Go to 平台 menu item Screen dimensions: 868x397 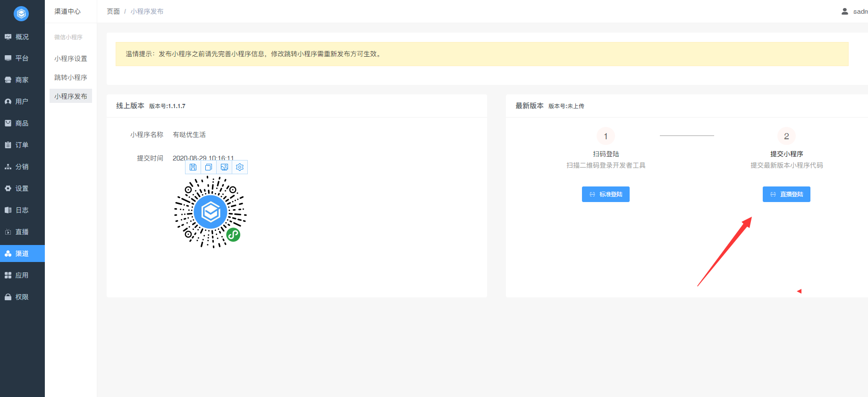[22, 58]
